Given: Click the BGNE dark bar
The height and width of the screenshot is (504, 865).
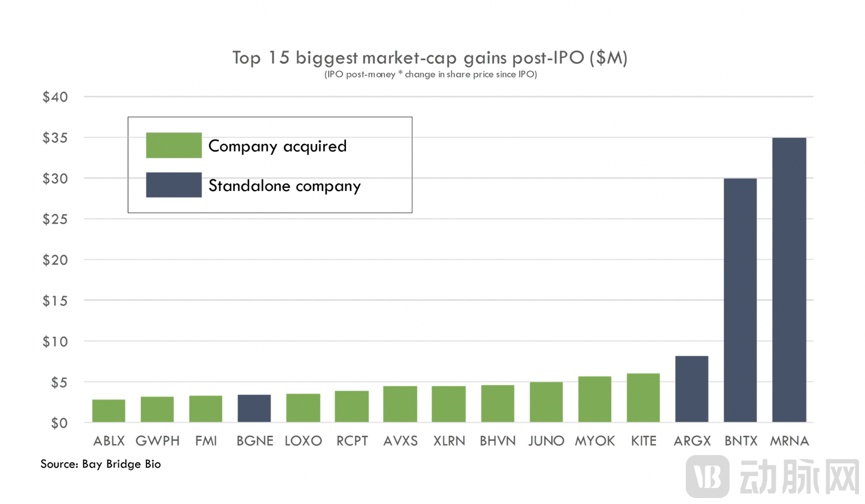Looking at the screenshot, I should pyautogui.click(x=254, y=408).
